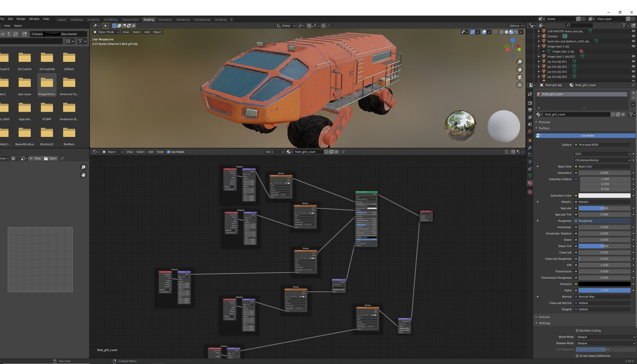The width and height of the screenshot is (637, 364).
Task: Open the Tool properties tab
Action: click(x=530, y=94)
